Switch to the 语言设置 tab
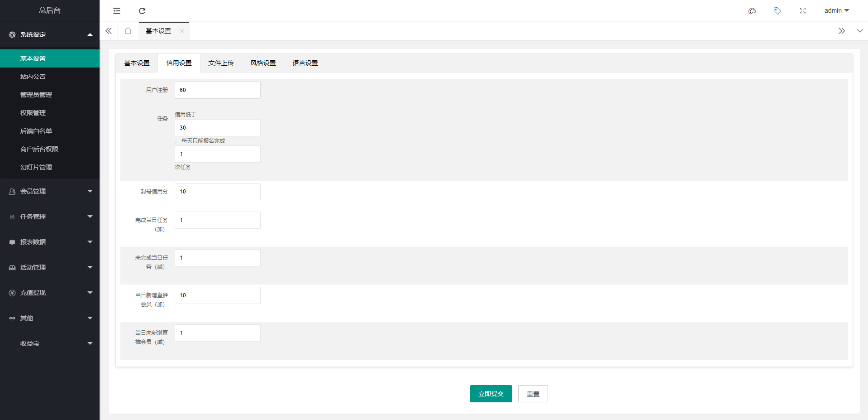 pos(305,63)
